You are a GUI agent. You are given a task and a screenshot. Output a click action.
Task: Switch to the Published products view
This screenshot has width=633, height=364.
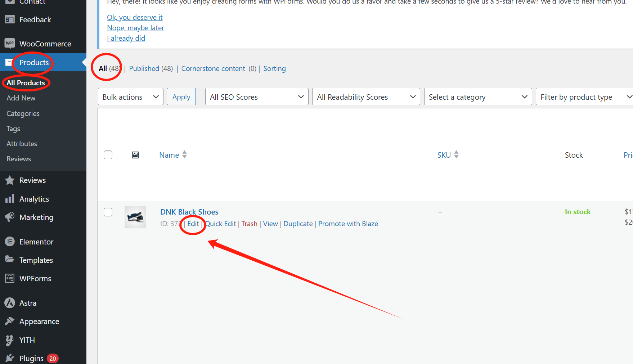(x=144, y=68)
